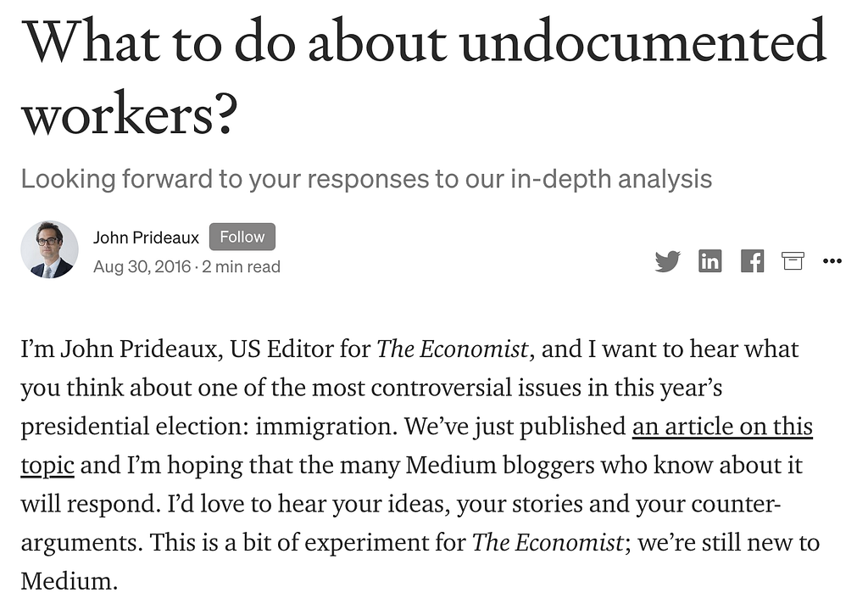The image size is (868, 615).
Task: Click the word "workers?" in the title
Action: (x=130, y=115)
